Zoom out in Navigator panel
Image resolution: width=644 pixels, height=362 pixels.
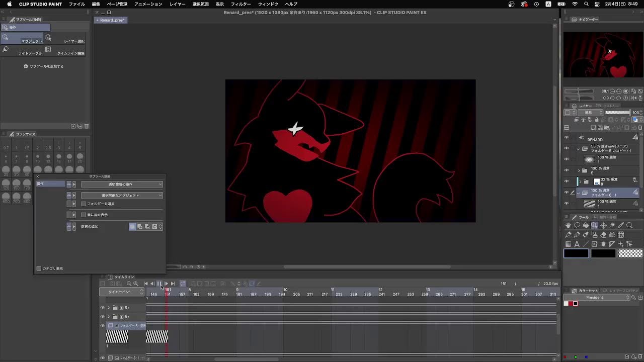[612, 92]
